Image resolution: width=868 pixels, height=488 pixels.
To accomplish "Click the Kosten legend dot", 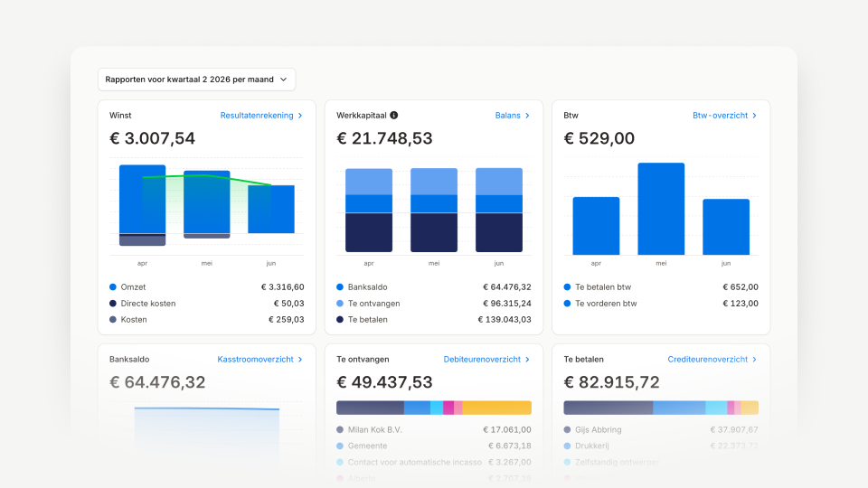I will point(113,319).
